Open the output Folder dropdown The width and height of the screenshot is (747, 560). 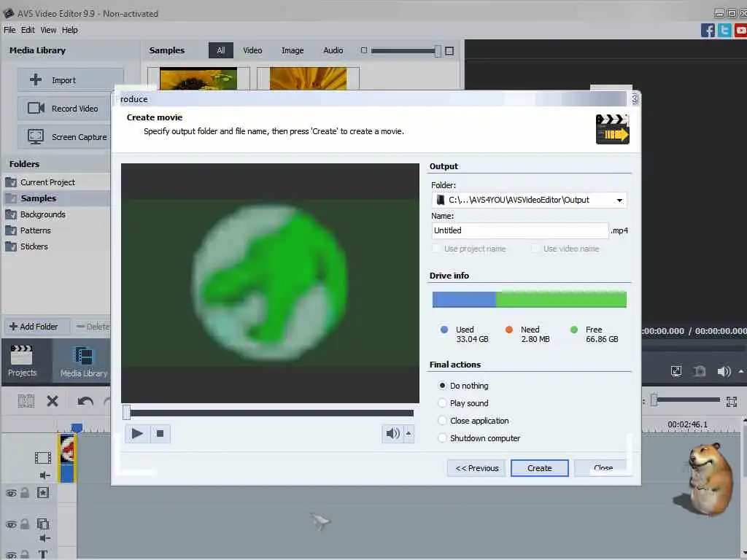click(619, 200)
